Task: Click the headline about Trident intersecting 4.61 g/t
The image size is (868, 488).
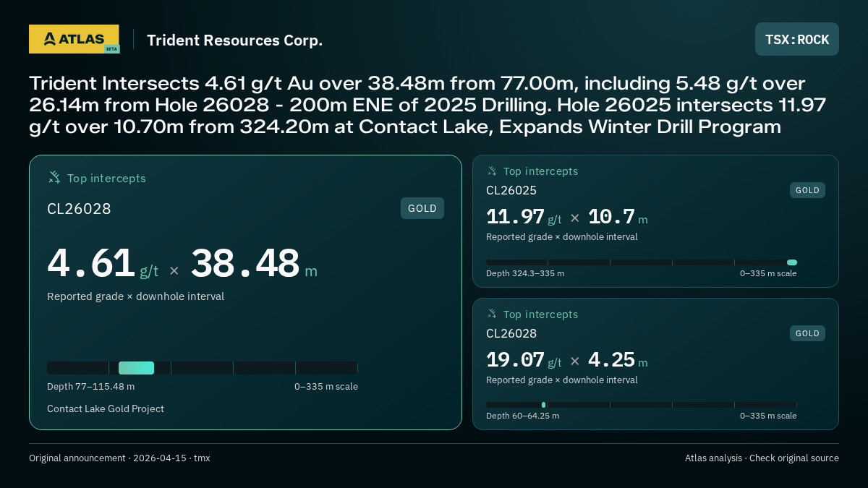Action: [x=427, y=105]
